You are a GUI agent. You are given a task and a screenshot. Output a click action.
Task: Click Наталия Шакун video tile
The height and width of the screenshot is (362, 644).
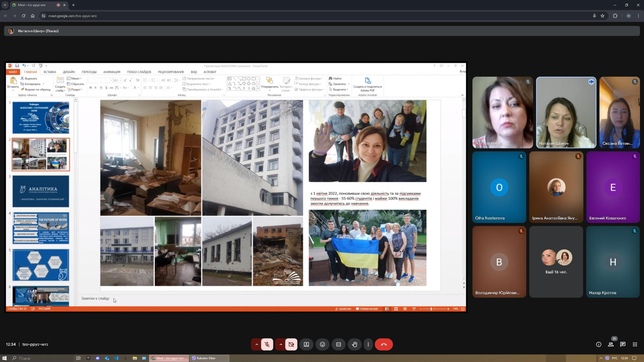pyautogui.click(x=566, y=112)
